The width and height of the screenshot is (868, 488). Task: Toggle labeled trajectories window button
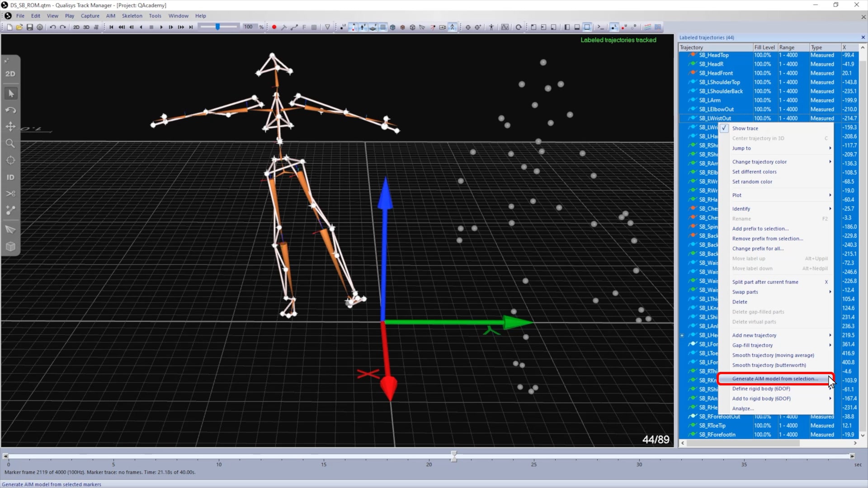point(613,27)
